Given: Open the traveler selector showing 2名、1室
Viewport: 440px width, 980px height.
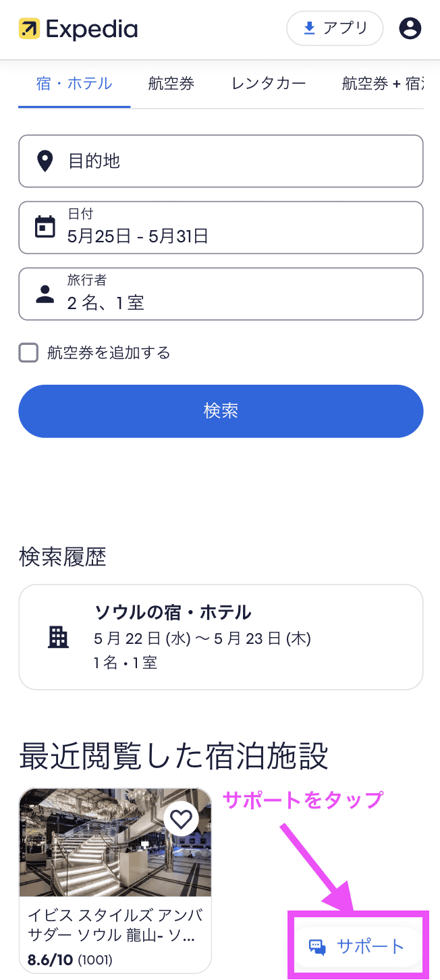Looking at the screenshot, I should coord(221,294).
